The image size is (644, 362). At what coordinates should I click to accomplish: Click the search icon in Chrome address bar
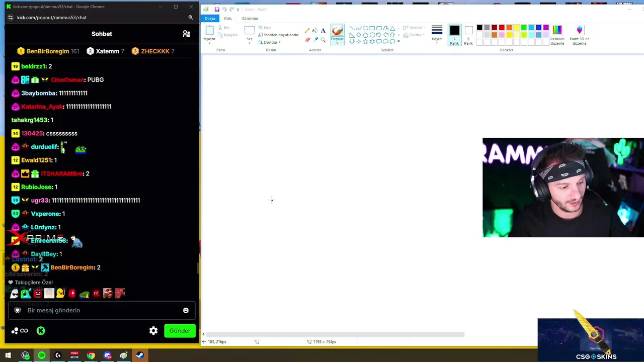191,18
